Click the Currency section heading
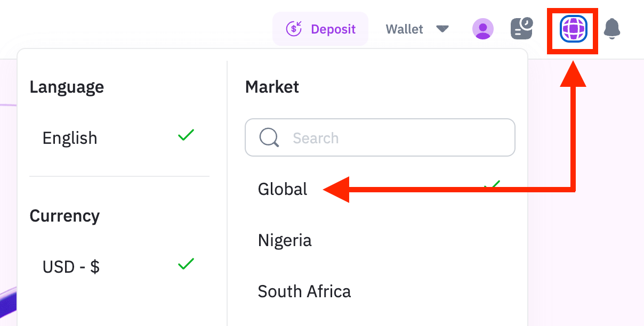The image size is (644, 326). pyautogui.click(x=65, y=216)
